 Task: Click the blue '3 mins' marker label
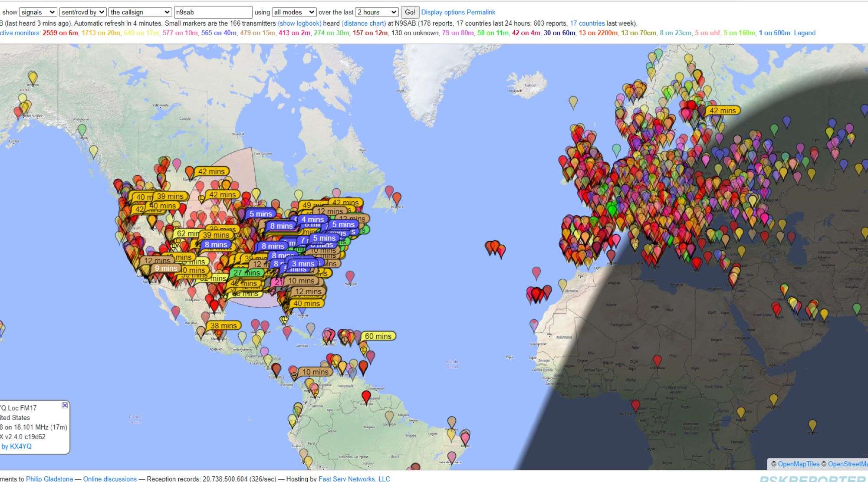303,264
